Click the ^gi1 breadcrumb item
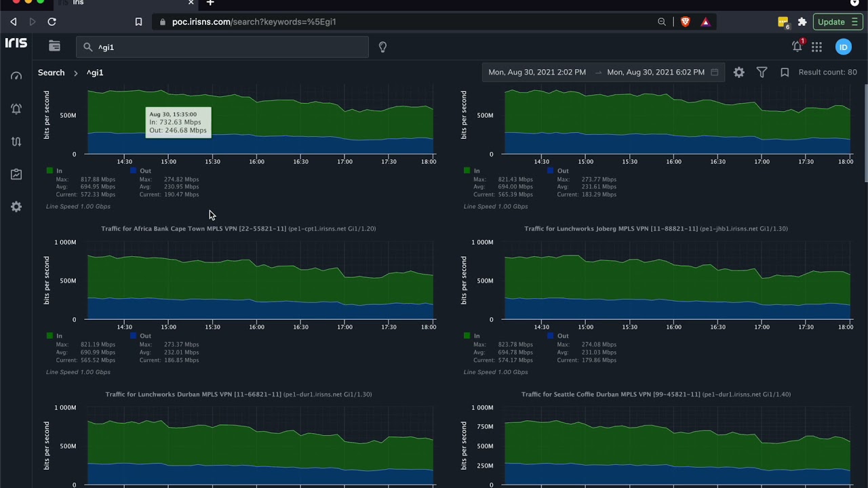868x488 pixels. pyautogui.click(x=95, y=73)
